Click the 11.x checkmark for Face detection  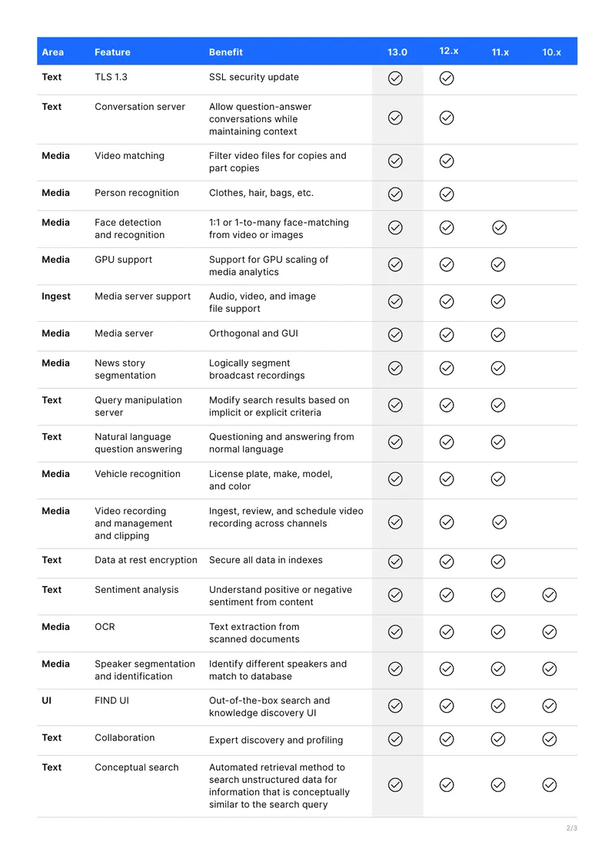click(499, 227)
